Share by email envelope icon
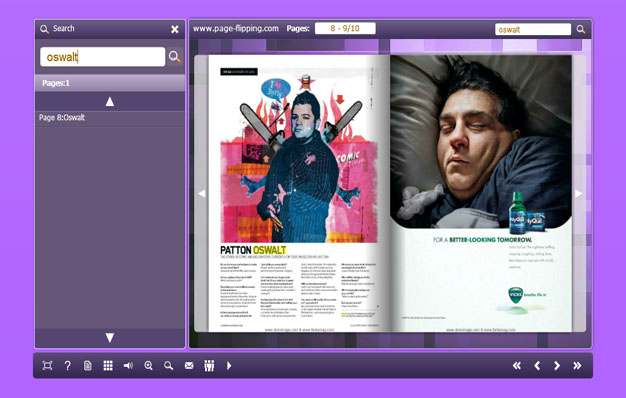The width and height of the screenshot is (626, 398). tap(189, 365)
